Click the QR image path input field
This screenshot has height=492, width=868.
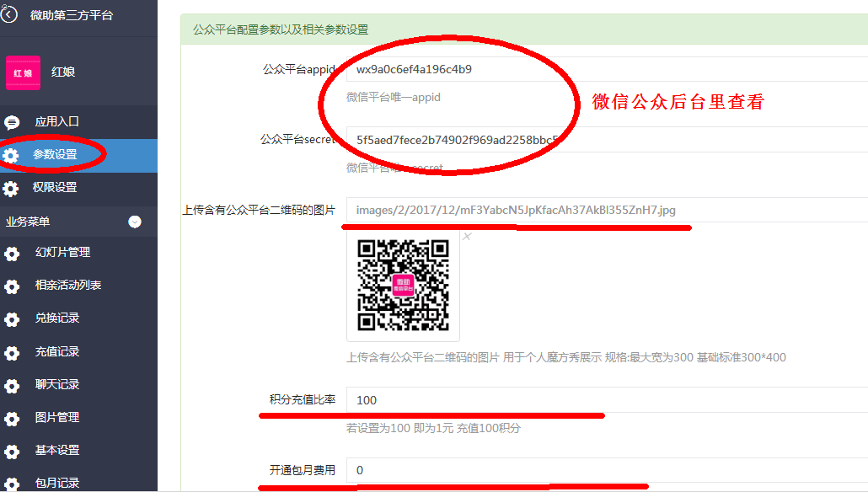click(608, 210)
